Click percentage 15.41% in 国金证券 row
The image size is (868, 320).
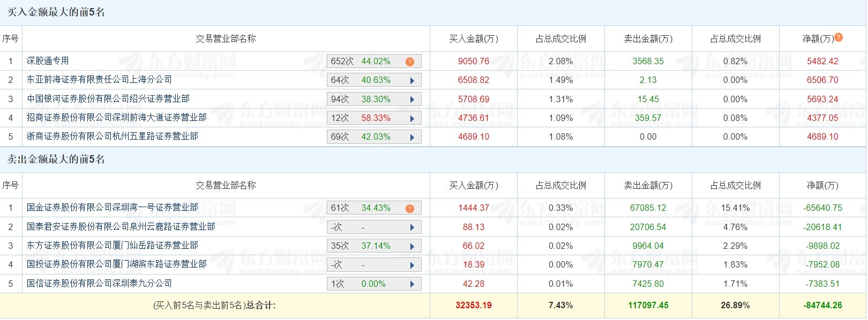[735, 208]
